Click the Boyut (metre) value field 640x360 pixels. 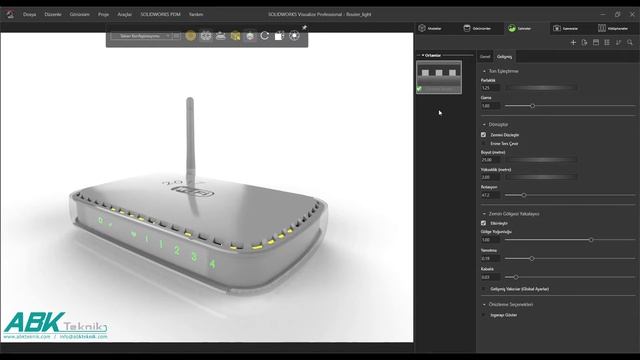(x=490, y=160)
